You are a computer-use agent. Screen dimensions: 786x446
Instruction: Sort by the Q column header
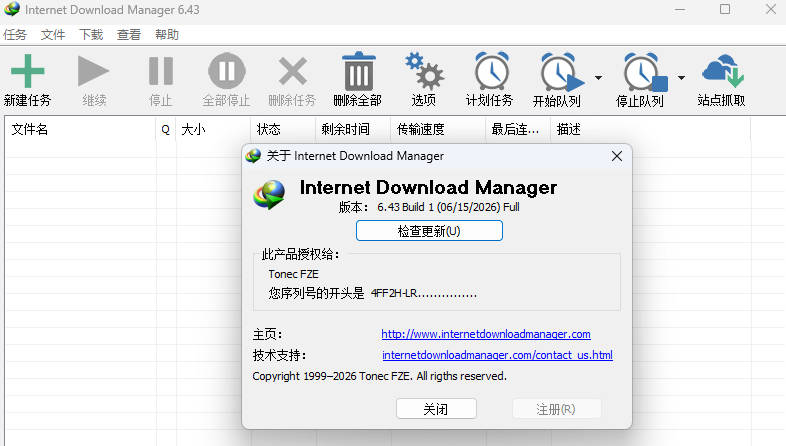(x=166, y=130)
